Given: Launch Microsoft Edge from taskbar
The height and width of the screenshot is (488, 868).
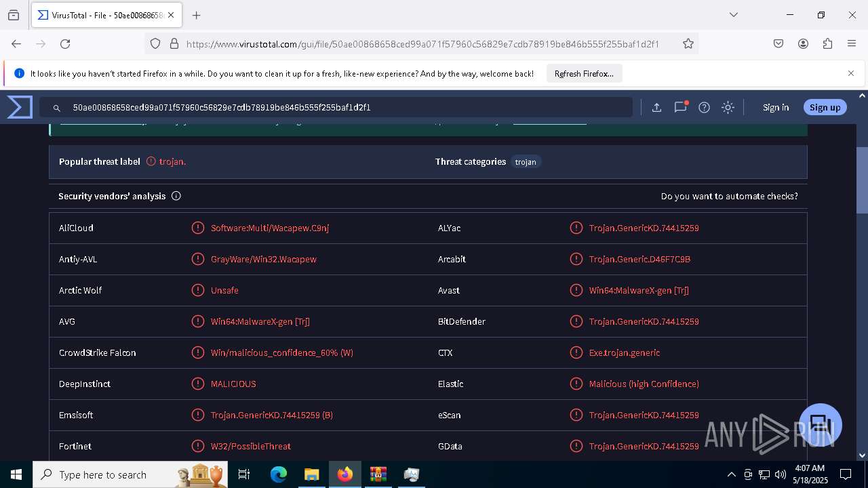Looking at the screenshot, I should click(279, 474).
